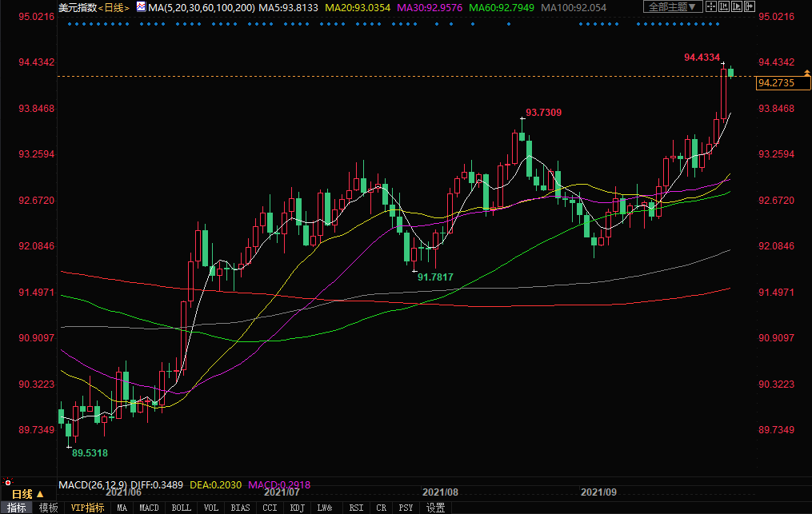This screenshot has width=812, height=514.
Task: Click the small chart icon before MA parameters
Action: (140, 6)
